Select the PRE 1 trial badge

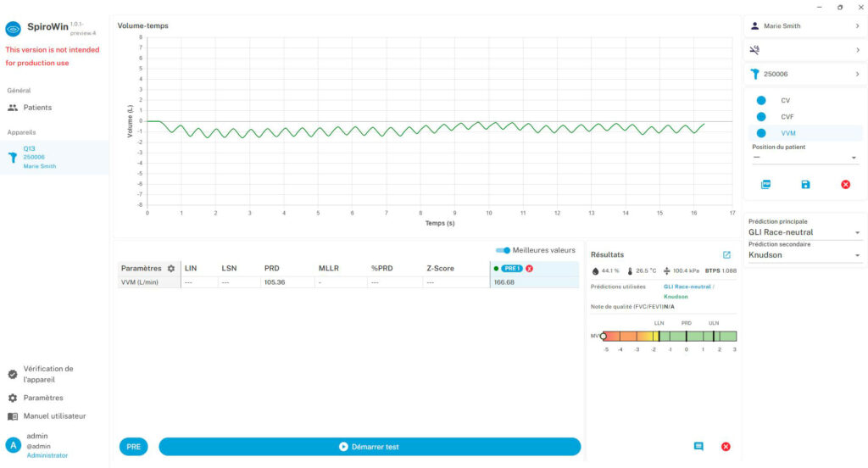click(511, 269)
